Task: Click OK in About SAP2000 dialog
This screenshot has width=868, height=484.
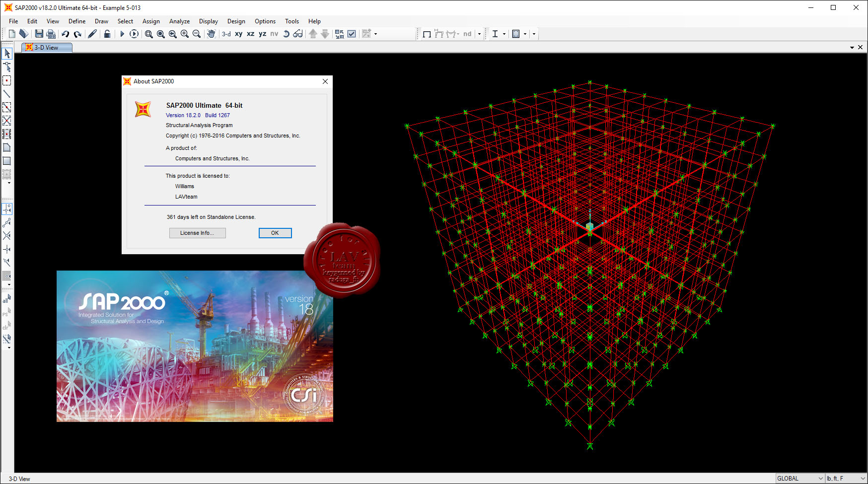Action: coord(275,233)
